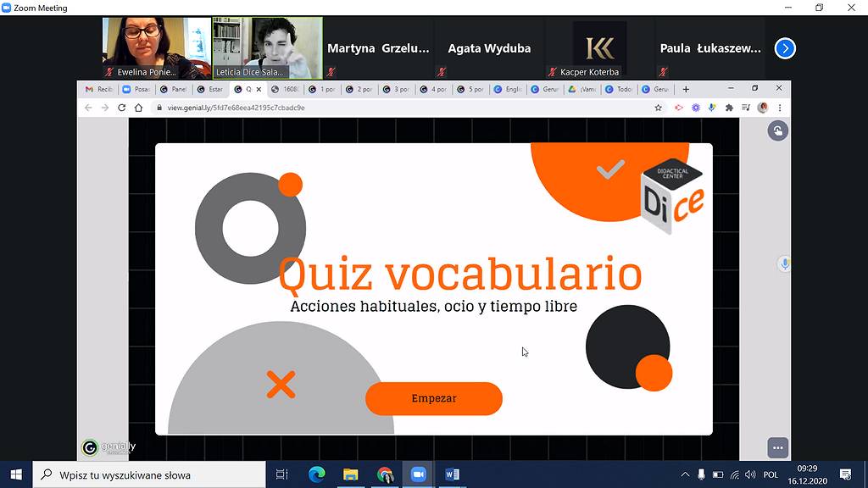Close the active Quiz tab
The width and height of the screenshot is (868, 488).
click(x=259, y=89)
